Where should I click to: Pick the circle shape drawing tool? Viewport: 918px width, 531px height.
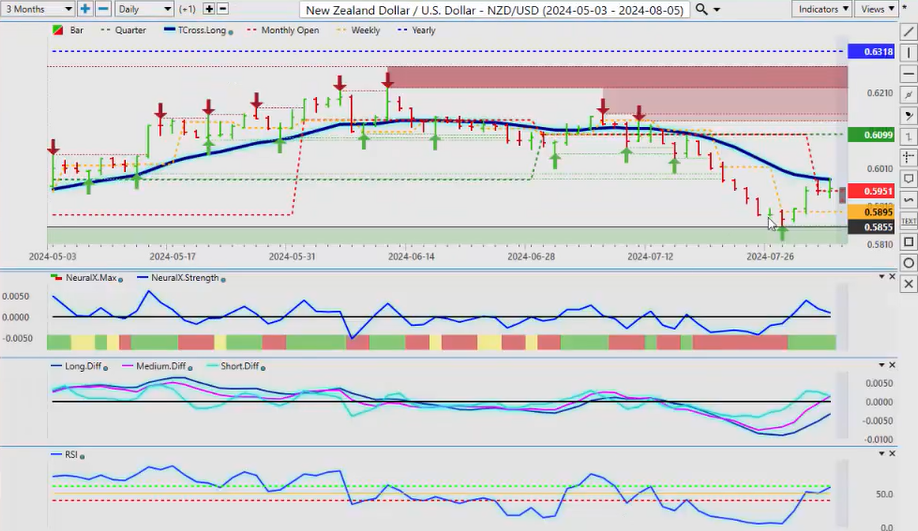click(908, 263)
